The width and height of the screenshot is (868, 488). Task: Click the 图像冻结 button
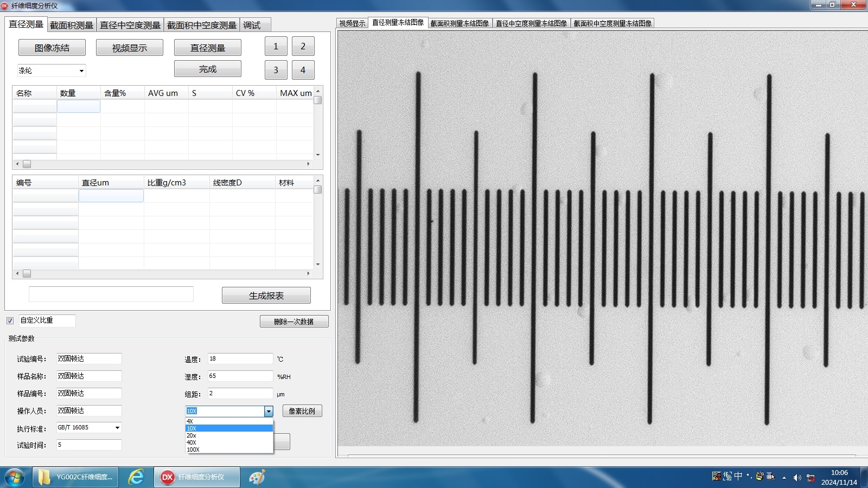point(52,48)
